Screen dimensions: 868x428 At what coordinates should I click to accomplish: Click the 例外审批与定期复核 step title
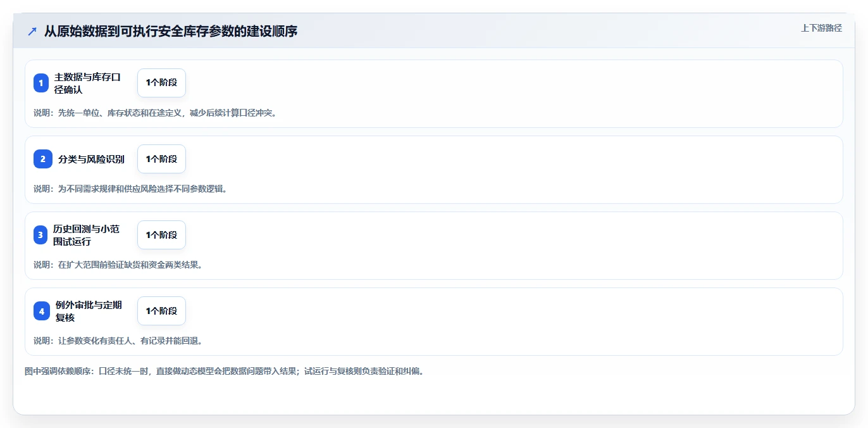click(89, 311)
